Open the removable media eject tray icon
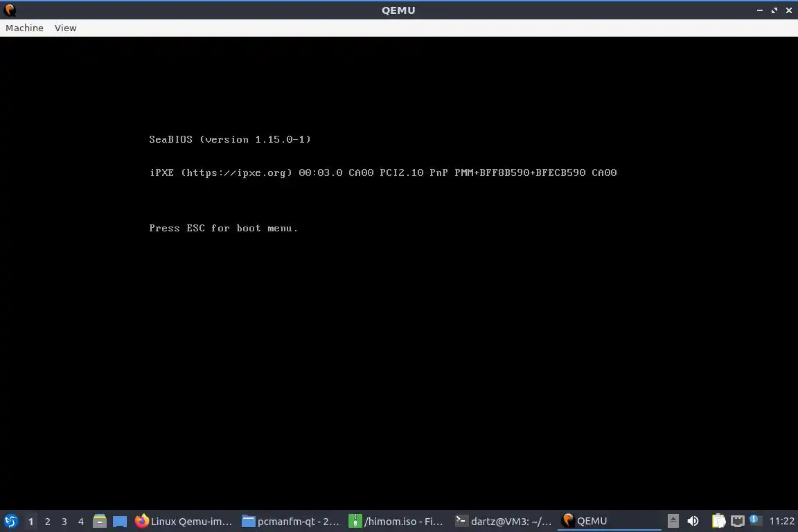Screen dimensions: 798x532 (x=673, y=521)
